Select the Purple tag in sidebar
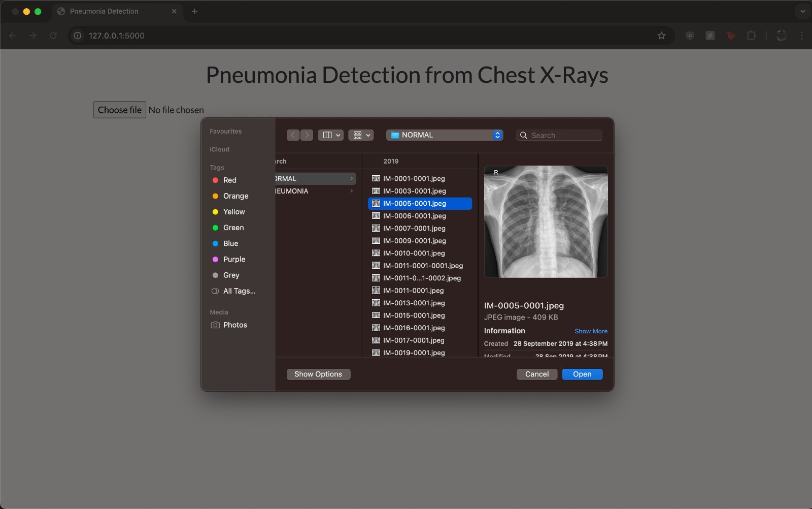This screenshot has width=812, height=509. (234, 260)
